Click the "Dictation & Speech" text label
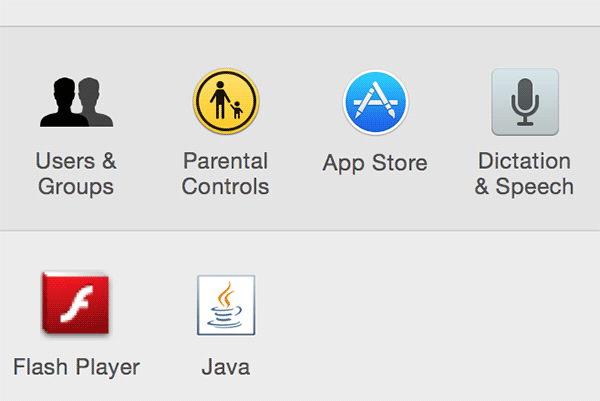Image resolution: width=600 pixels, height=401 pixels. (524, 174)
